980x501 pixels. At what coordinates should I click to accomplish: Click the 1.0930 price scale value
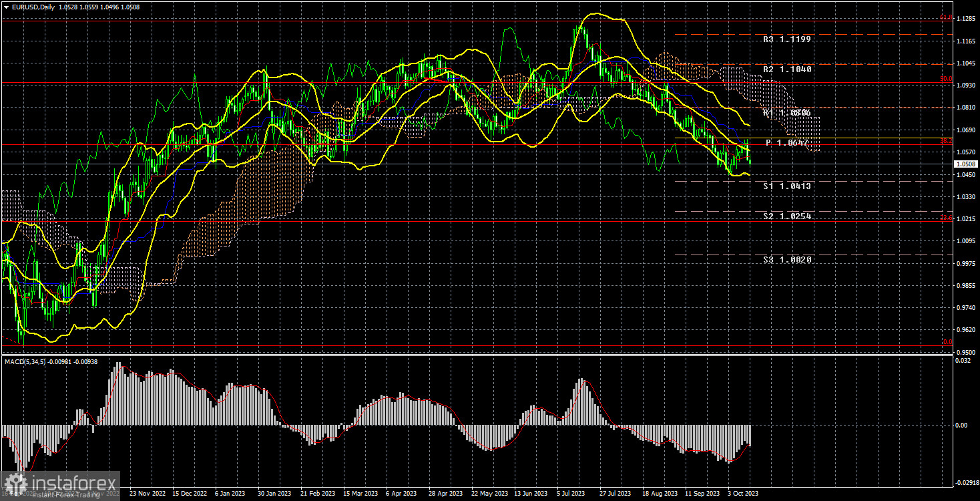point(966,86)
